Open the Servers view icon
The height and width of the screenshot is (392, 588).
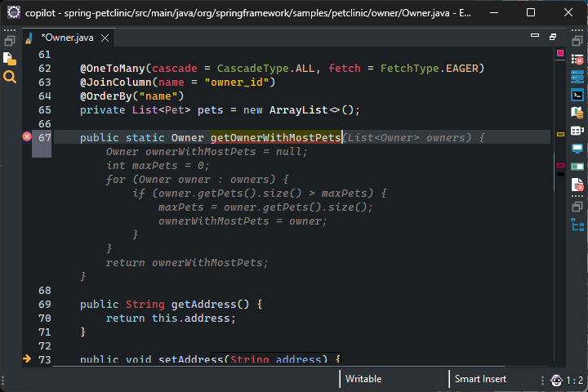(577, 77)
